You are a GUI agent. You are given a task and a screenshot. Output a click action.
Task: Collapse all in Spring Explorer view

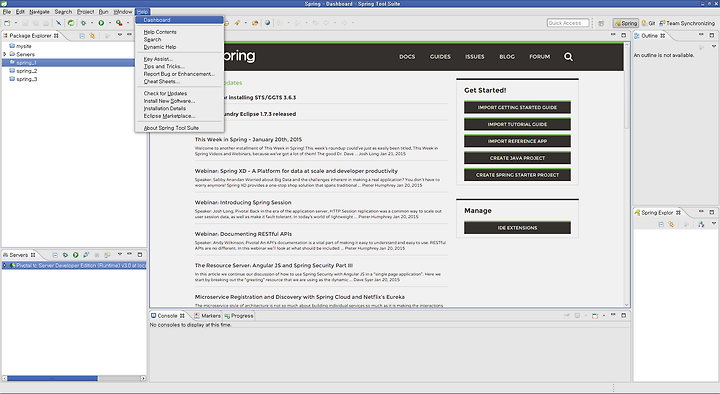(x=661, y=224)
